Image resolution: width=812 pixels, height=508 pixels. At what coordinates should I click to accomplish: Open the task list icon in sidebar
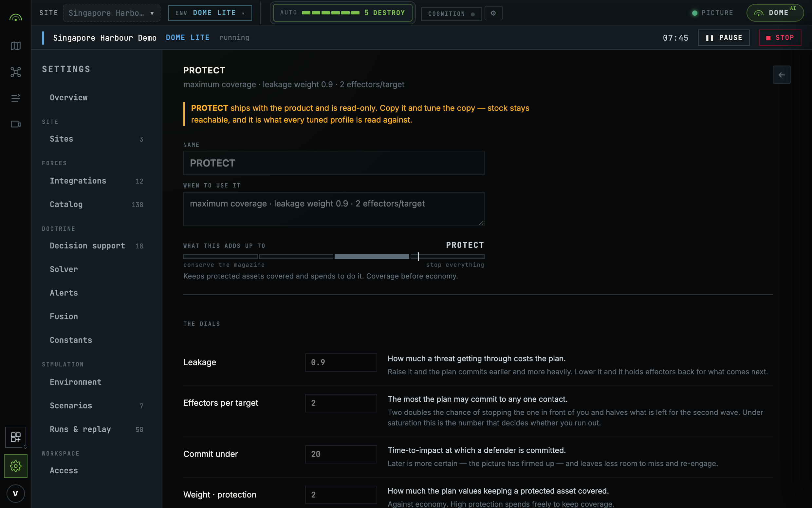coord(15,98)
